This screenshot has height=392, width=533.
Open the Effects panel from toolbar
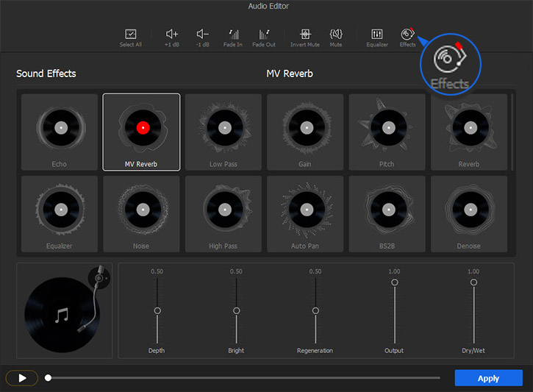coord(407,35)
